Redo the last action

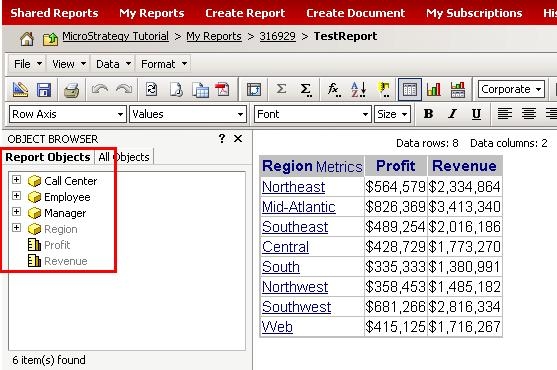pos(124,89)
